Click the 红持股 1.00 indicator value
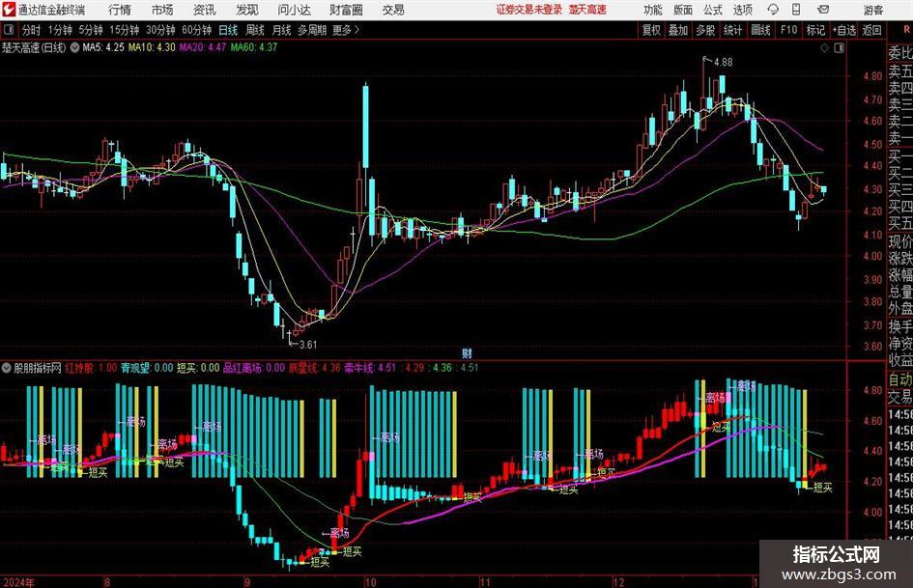913x588 pixels. 91,368
